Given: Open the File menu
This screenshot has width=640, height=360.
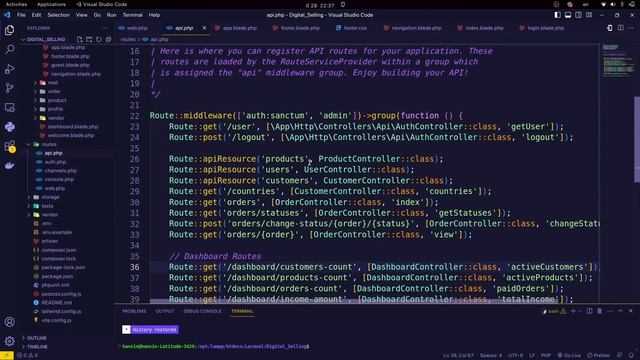Looking at the screenshot, I should (21, 15).
